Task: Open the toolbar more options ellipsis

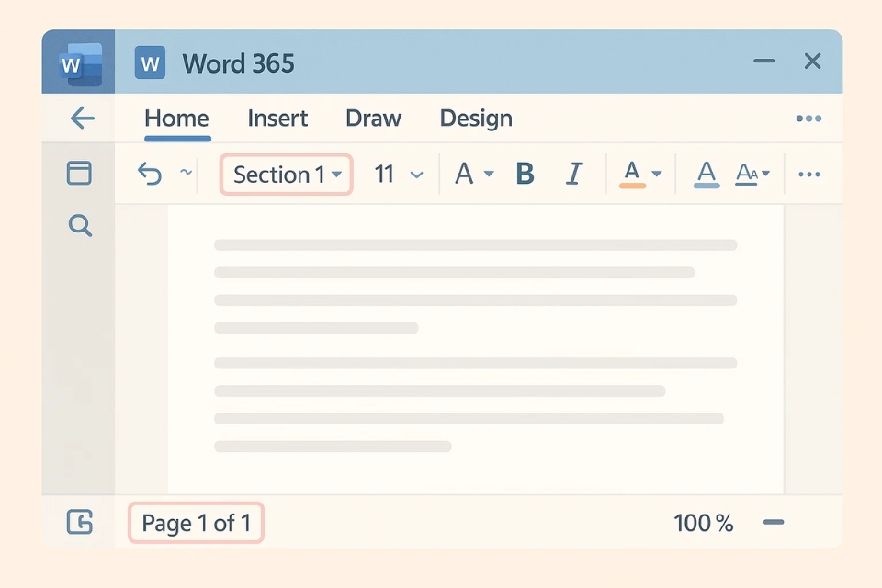Action: [808, 175]
